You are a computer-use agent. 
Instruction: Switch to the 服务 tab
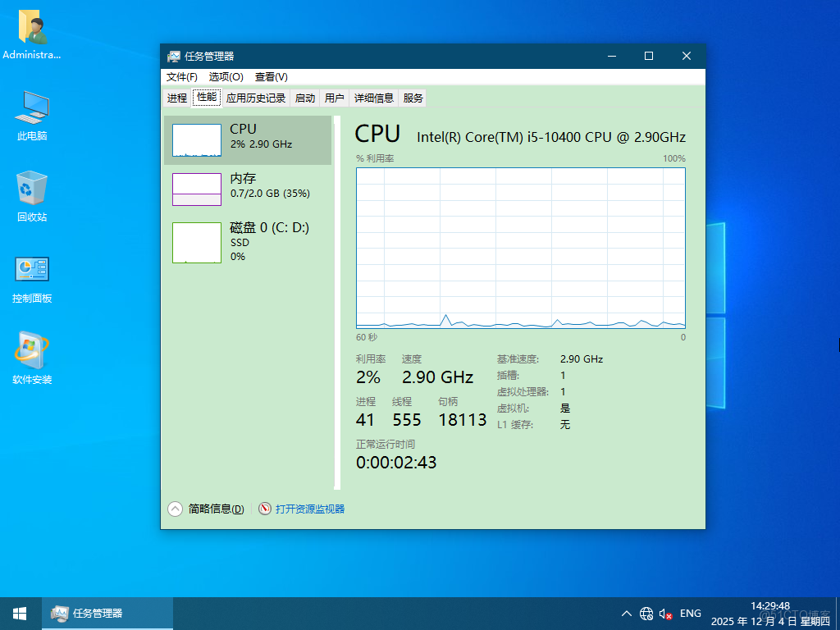(x=412, y=98)
